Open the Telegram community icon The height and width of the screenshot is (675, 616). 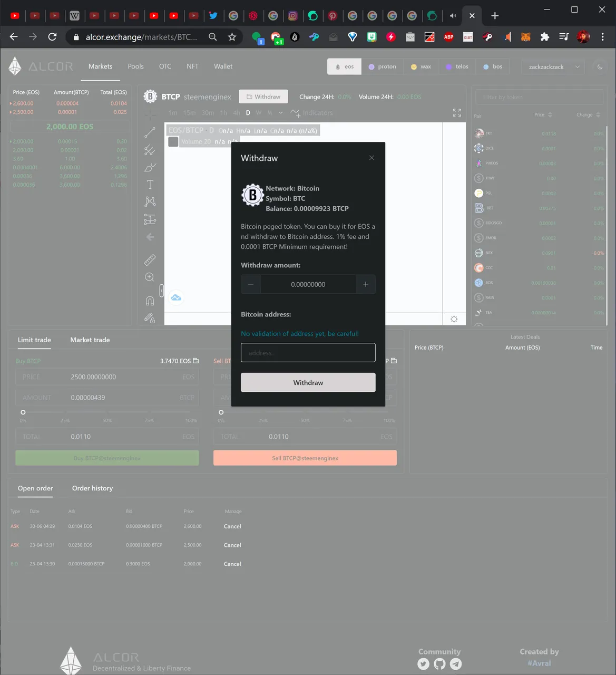[456, 664]
